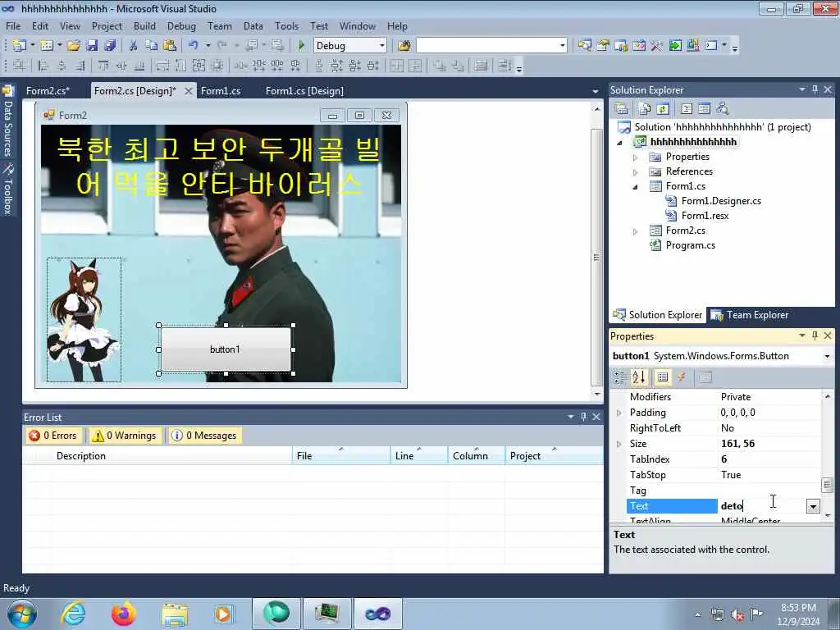Click the Copy toolbar icon

[x=152, y=46]
